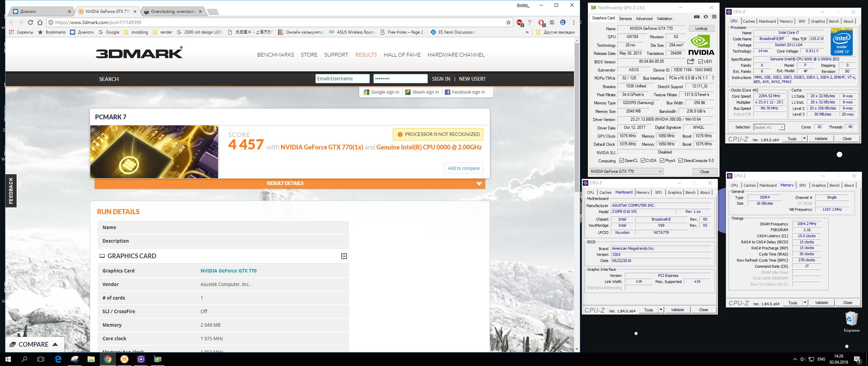This screenshot has height=366, width=868.
Task: Click Email/Username input field
Action: [x=342, y=79]
